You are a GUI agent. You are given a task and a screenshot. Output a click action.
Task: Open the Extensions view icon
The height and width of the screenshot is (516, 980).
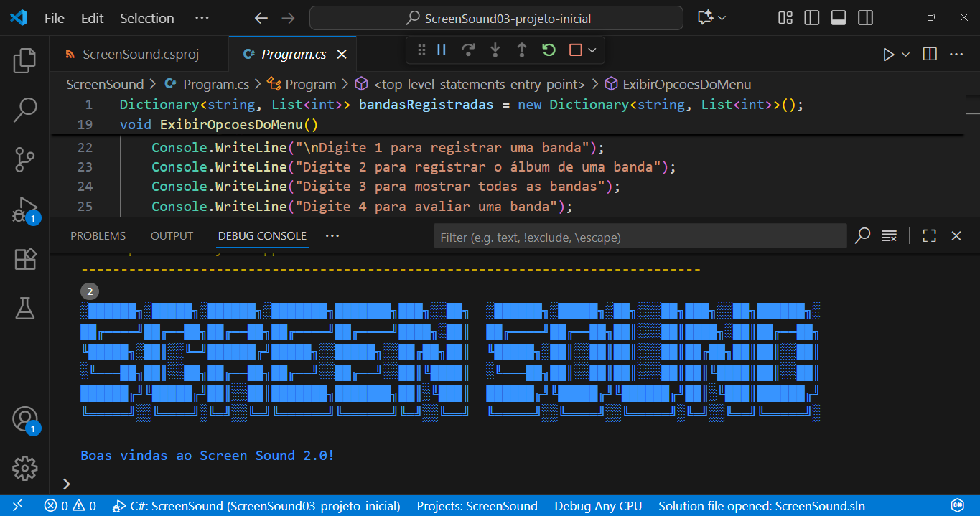(24, 258)
